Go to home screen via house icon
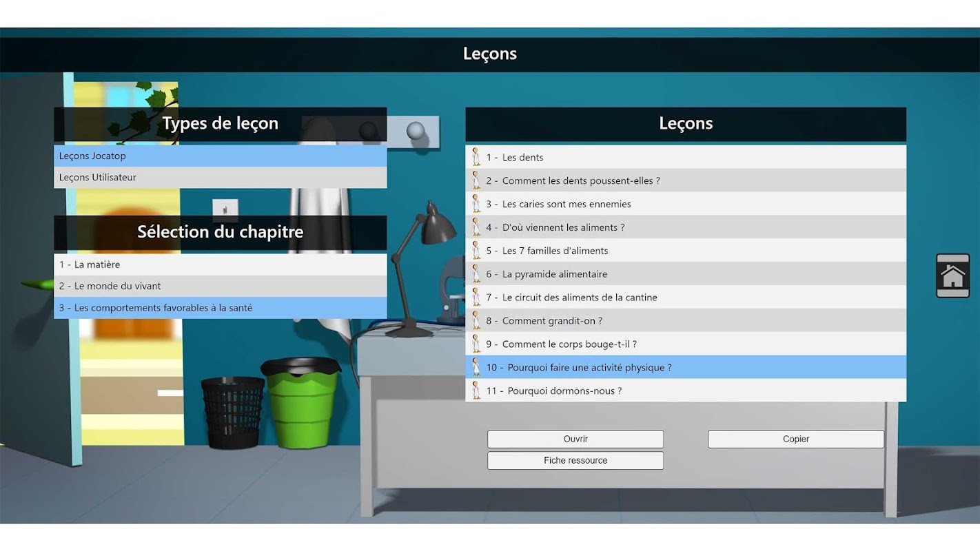The image size is (980, 551). [952, 275]
